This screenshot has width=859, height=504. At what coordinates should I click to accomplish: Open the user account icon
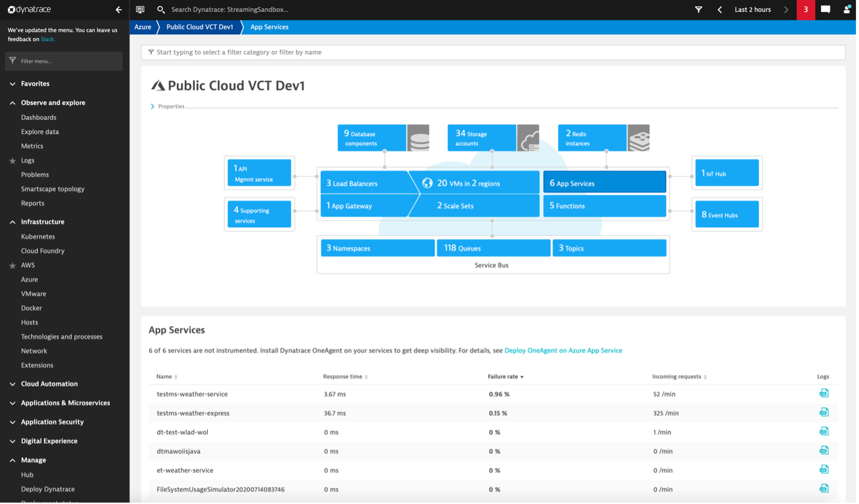847,9
